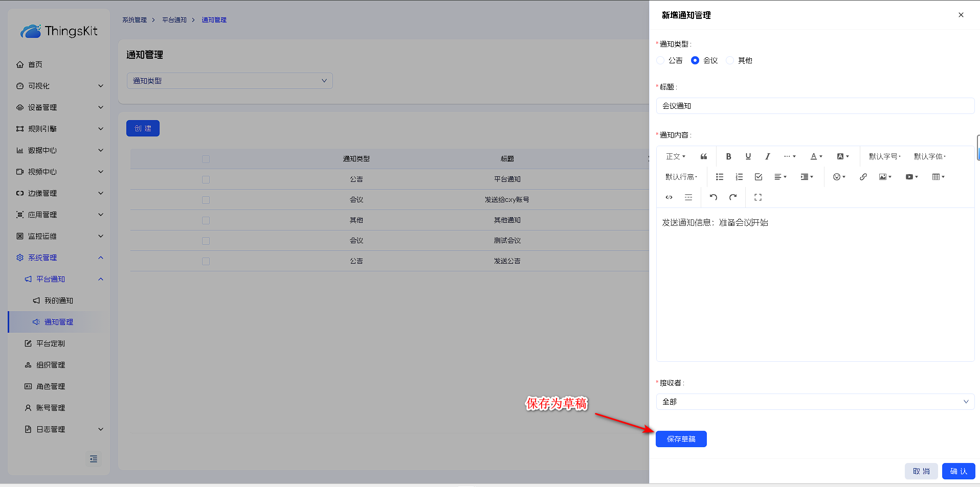Image resolution: width=980 pixels, height=487 pixels.
Task: Open 我的通知 in the sidebar
Action: [x=58, y=300]
